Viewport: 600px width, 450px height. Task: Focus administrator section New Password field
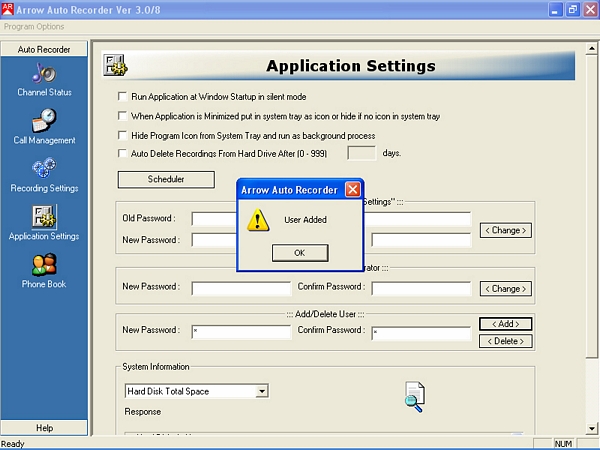coord(241,289)
